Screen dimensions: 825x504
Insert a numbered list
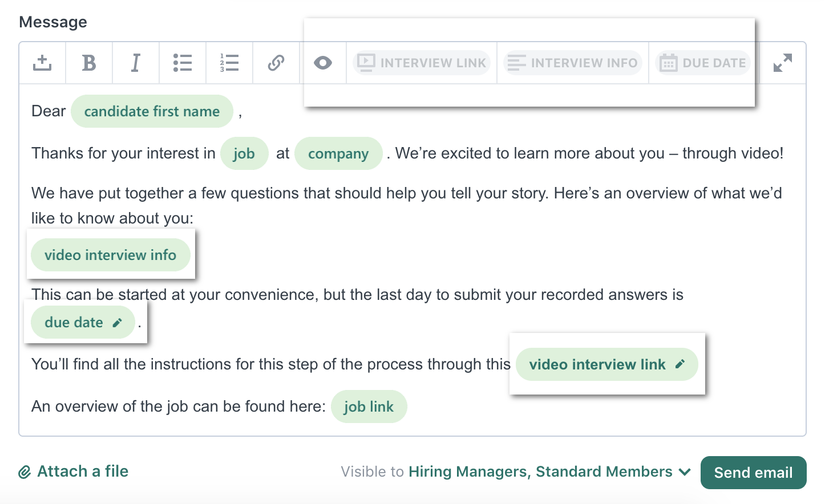[x=229, y=63]
